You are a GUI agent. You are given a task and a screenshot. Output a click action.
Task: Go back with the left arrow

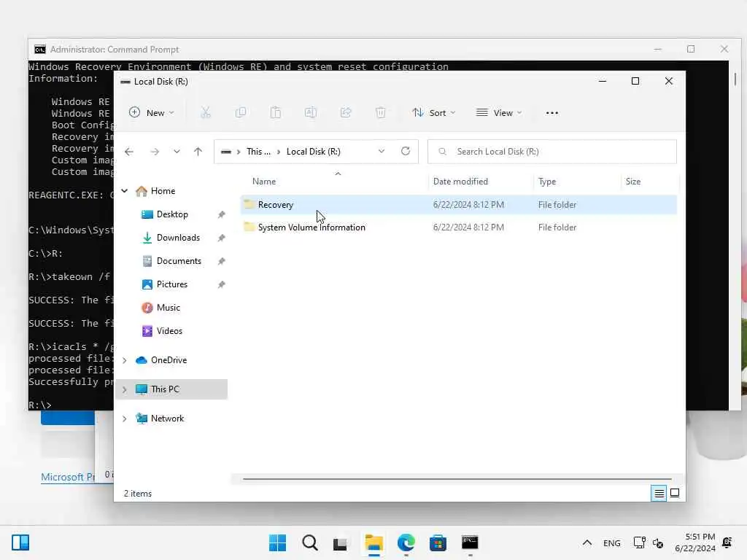tap(129, 152)
